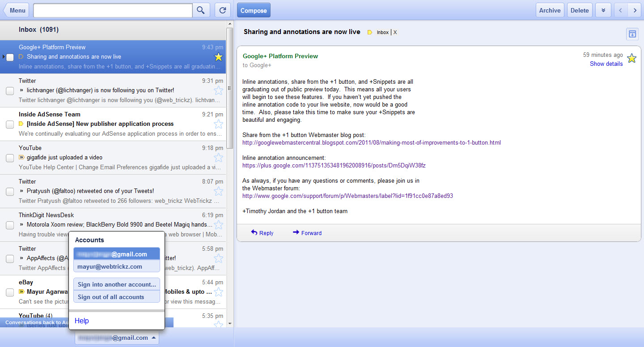Open the Menu back button
644x347 pixels.
pyautogui.click(x=17, y=10)
